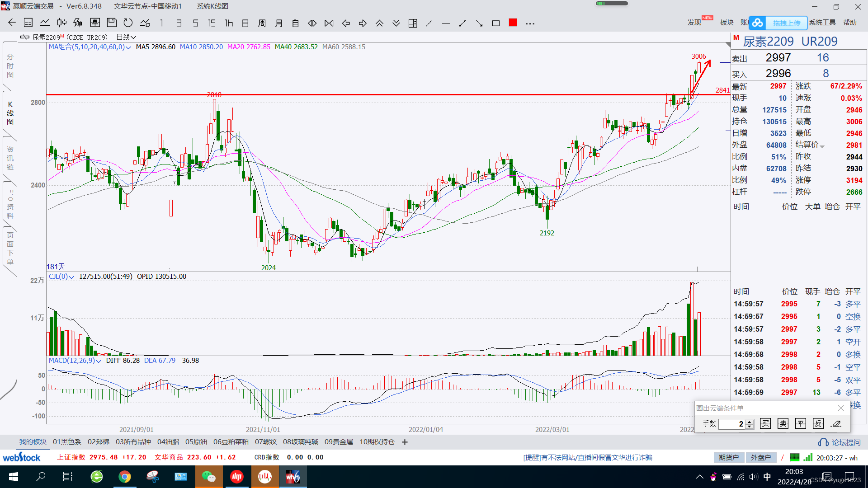This screenshot has height=488, width=868.
Task: Select the up-arrow line drawing tool
Action: click(x=462, y=23)
